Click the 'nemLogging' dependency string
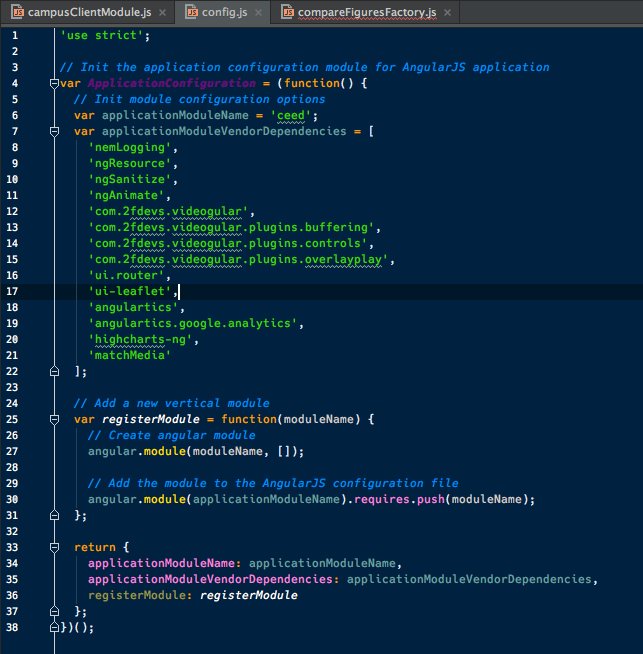Image resolution: width=643 pixels, height=654 pixels. point(130,147)
